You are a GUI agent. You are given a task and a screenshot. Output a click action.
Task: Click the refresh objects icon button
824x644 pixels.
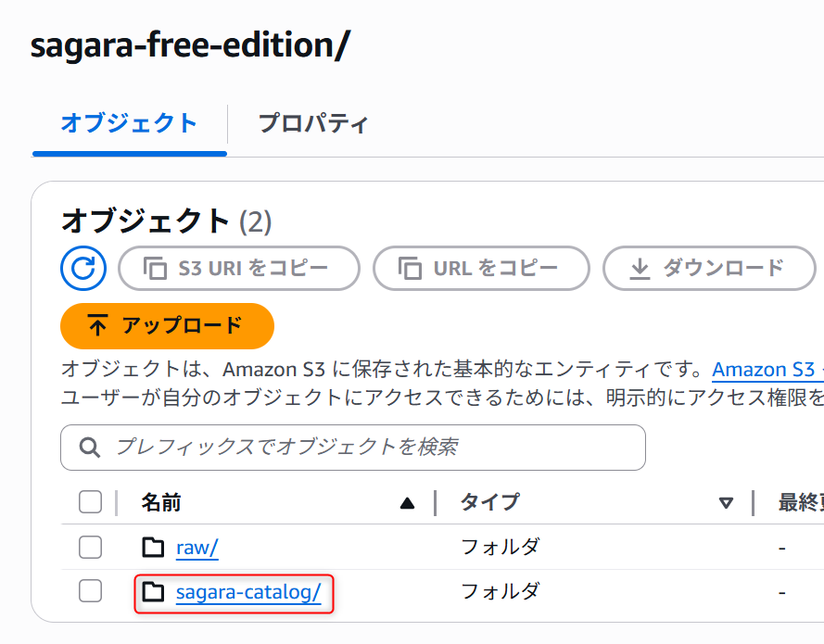[83, 269]
